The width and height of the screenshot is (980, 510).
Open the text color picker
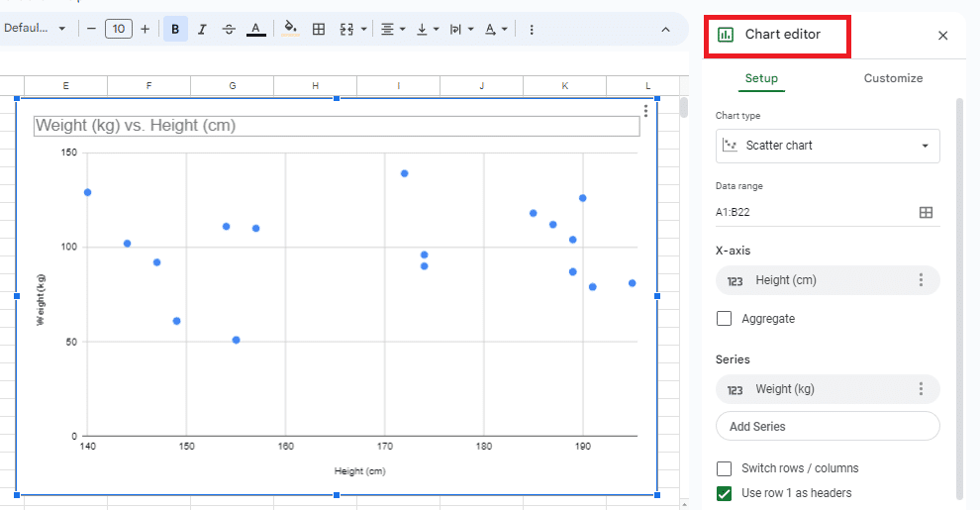(x=256, y=30)
